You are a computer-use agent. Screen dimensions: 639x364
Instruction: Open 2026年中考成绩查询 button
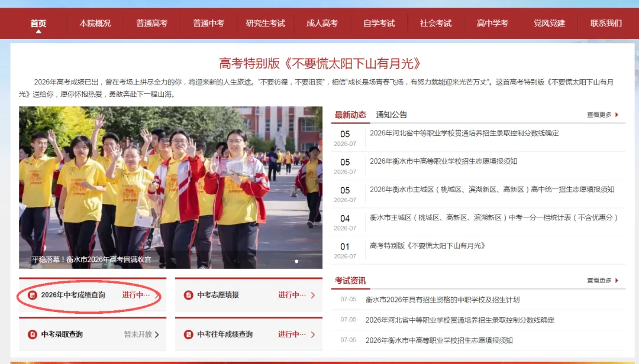[x=92, y=295]
